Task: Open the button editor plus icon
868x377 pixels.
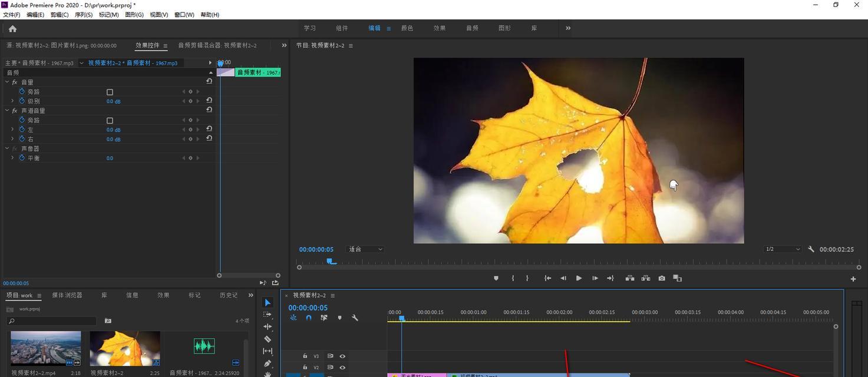Action: (x=853, y=279)
